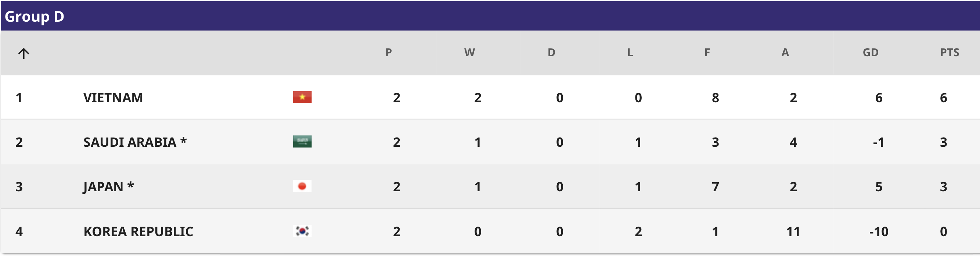The width and height of the screenshot is (980, 256).
Task: Click the W column header
Action: (x=469, y=53)
